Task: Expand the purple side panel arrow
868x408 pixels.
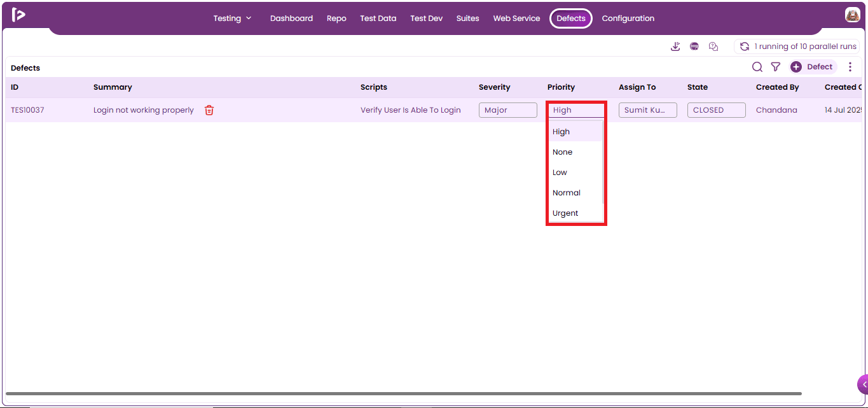Action: coord(863,384)
